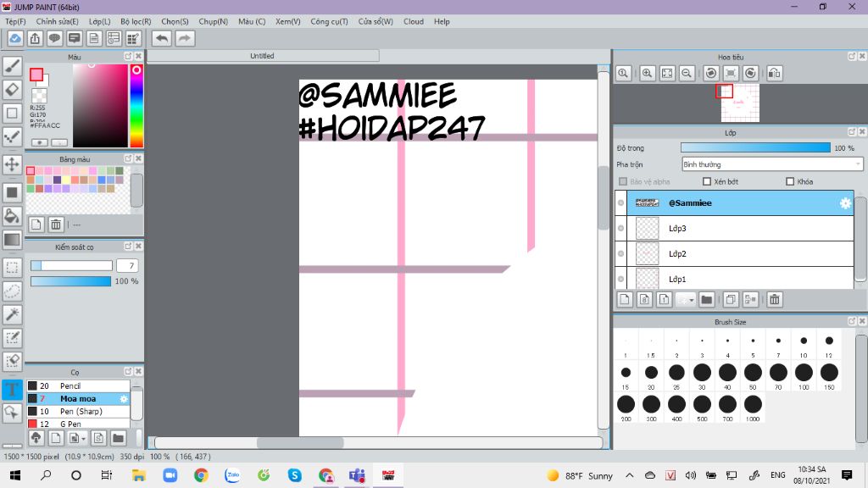Choose brush size 1000 preset
Viewport: 868px width, 488px height.
click(x=753, y=408)
